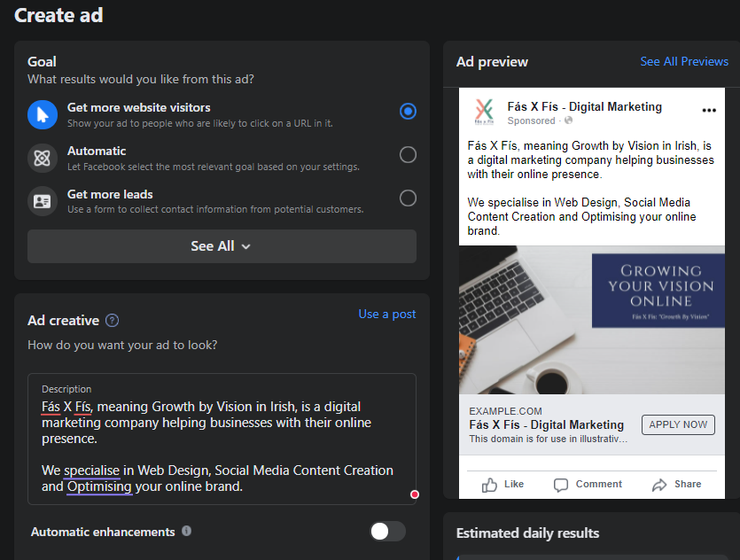Open the See All Previews link
The width and height of the screenshot is (740, 560).
point(684,61)
